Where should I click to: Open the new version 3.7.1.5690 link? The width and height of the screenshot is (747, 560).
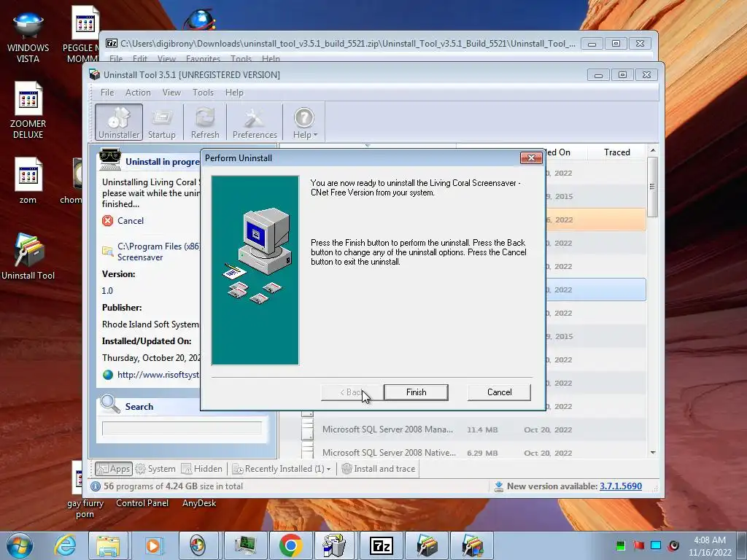[620, 486]
